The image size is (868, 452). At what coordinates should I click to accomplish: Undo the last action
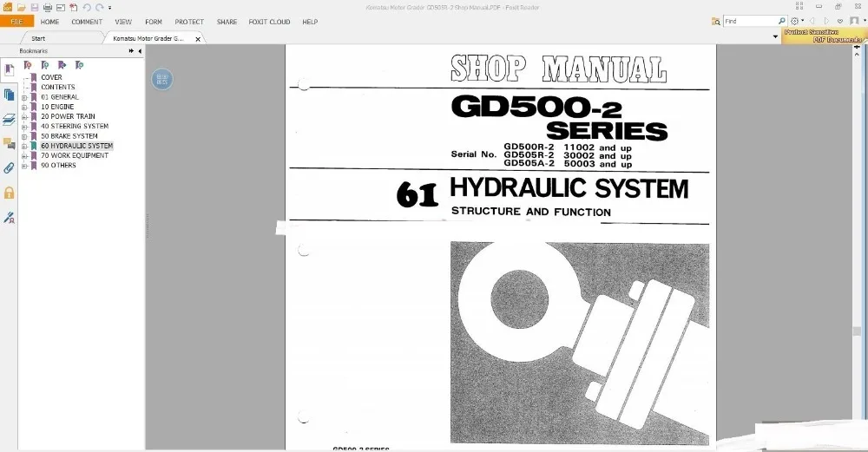click(86, 7)
